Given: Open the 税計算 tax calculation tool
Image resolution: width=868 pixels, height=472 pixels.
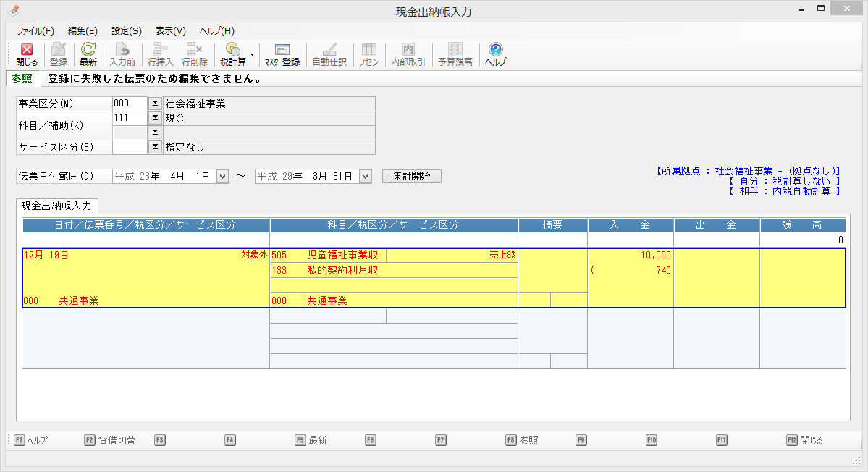Looking at the screenshot, I should tap(232, 55).
